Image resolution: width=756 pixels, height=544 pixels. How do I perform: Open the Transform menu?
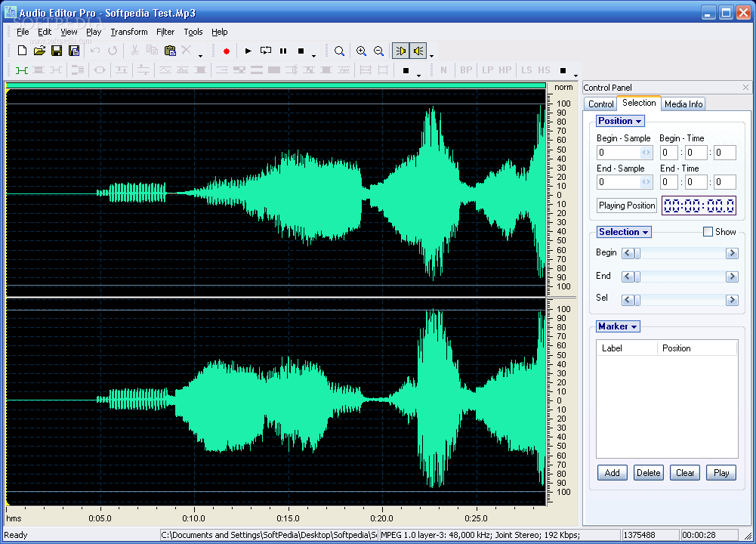[128, 32]
